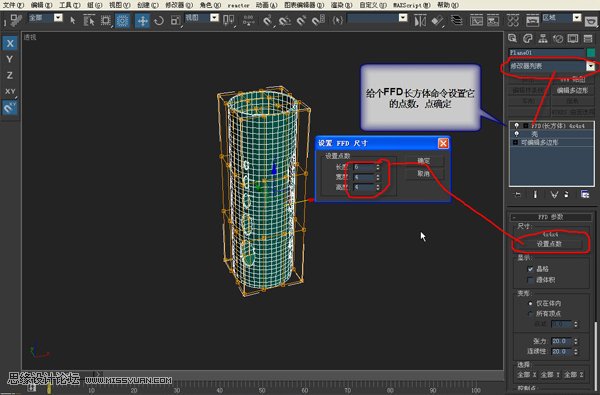Image resolution: width=600 pixels, height=395 pixels.
Task: Open the Schematic View icon
Action: click(493, 20)
